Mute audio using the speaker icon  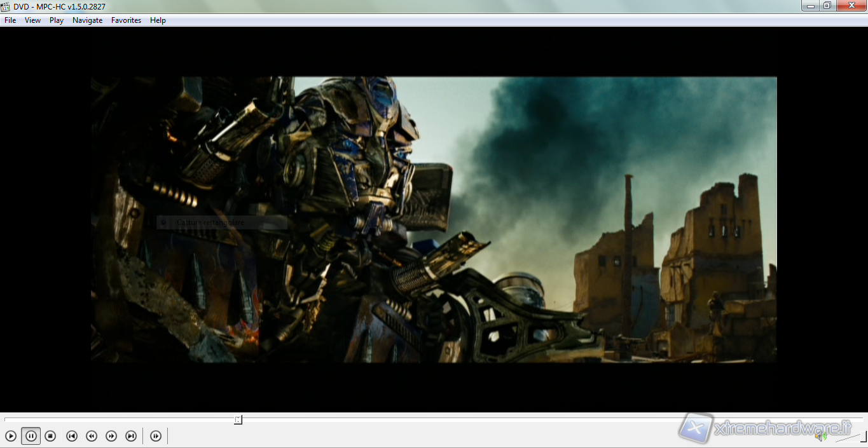point(820,436)
